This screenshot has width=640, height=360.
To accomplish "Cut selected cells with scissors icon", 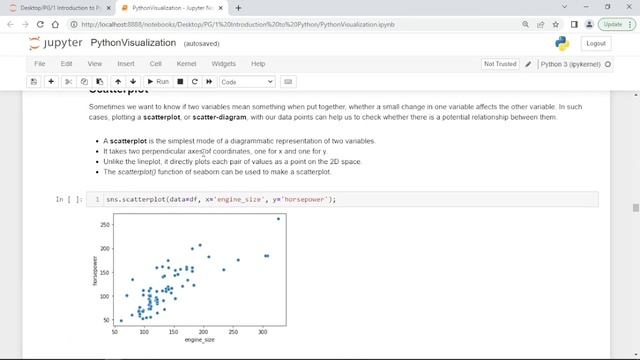I will 69,82.
